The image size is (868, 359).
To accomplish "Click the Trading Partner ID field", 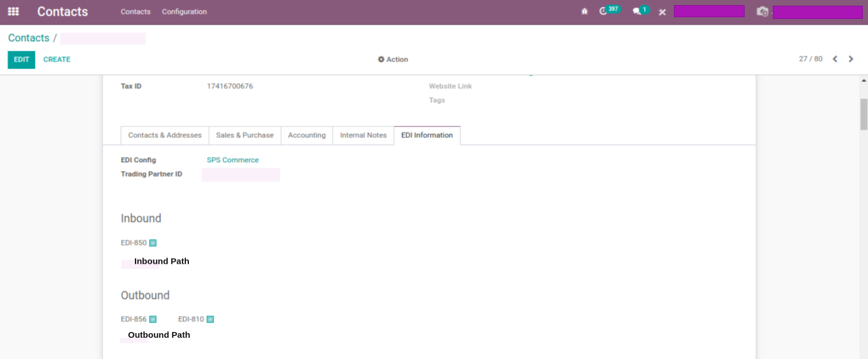I will pos(240,174).
